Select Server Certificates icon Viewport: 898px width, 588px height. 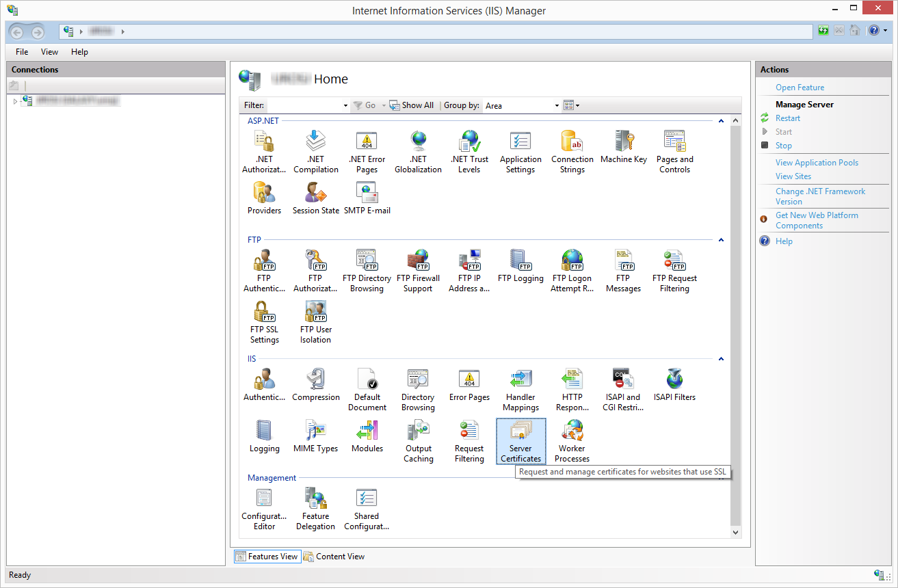pyautogui.click(x=520, y=441)
